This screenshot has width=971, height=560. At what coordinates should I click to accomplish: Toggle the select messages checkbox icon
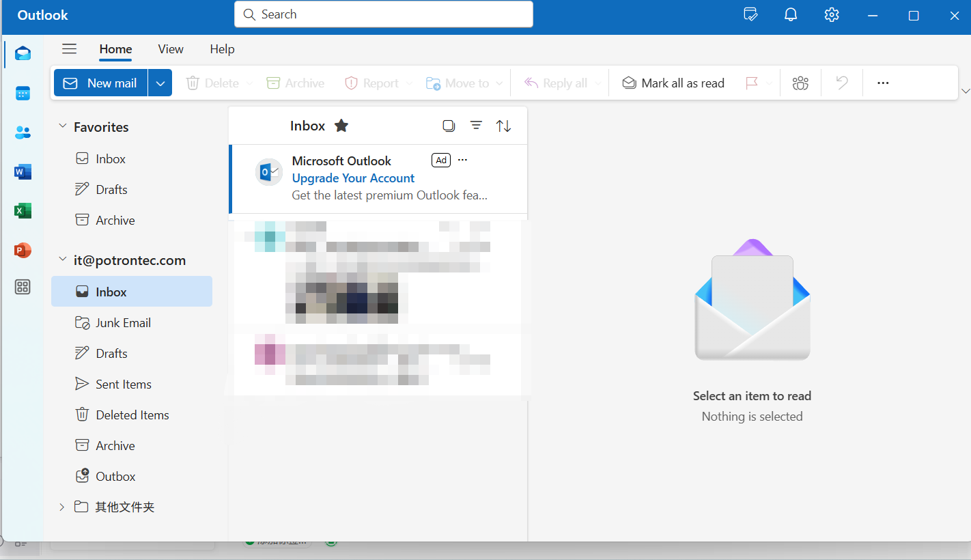coord(449,126)
